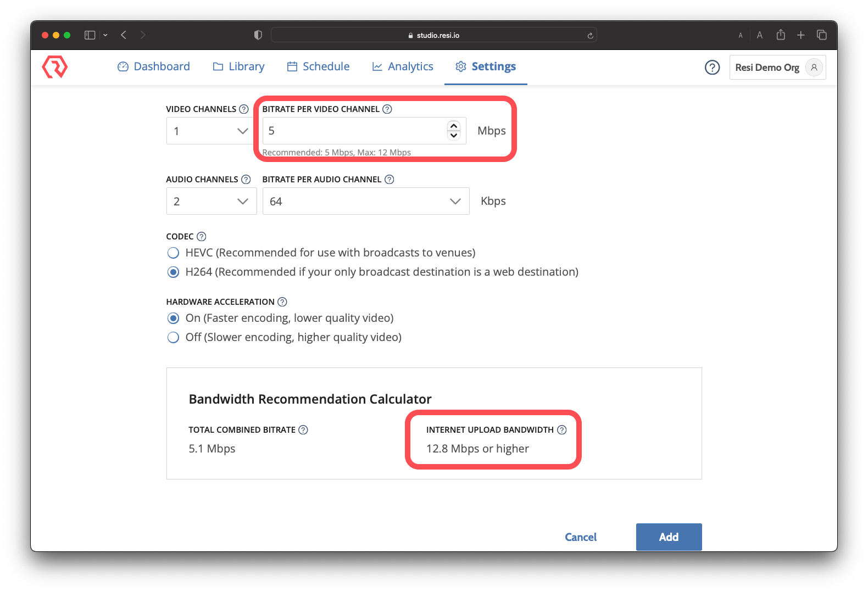This screenshot has height=592, width=868.
Task: Open the Audio Channels dropdown
Action: pos(211,202)
